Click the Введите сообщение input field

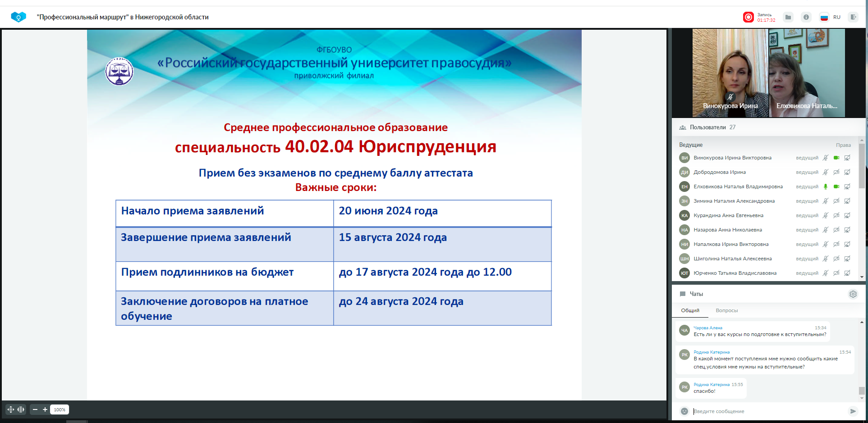(767, 411)
